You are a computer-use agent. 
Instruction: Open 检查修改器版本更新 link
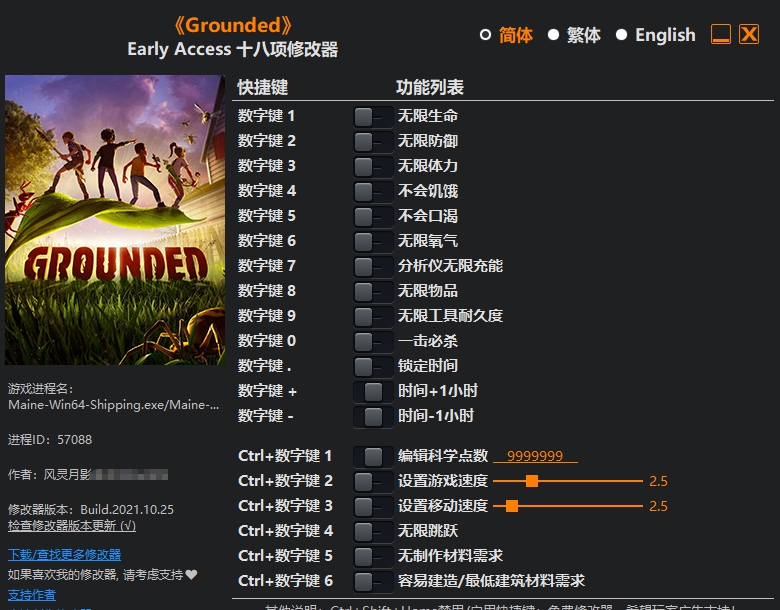72,525
